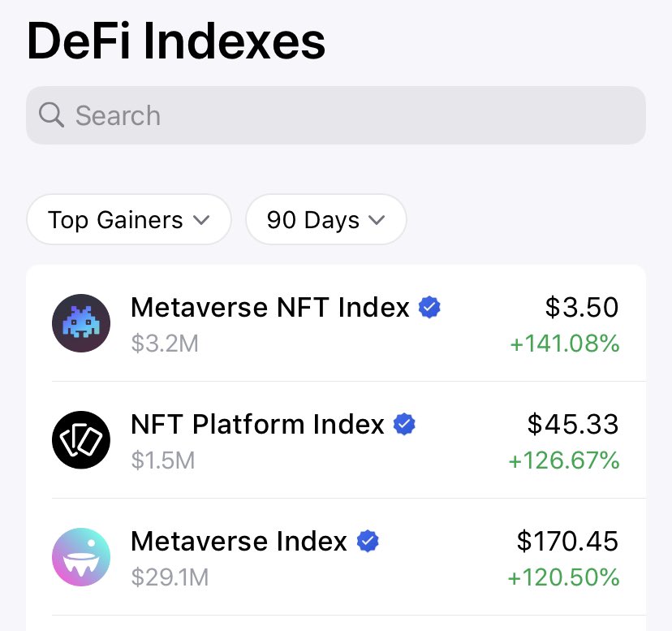Open the Top Gainers sort dropdown
This screenshot has height=631, width=672.
click(129, 219)
